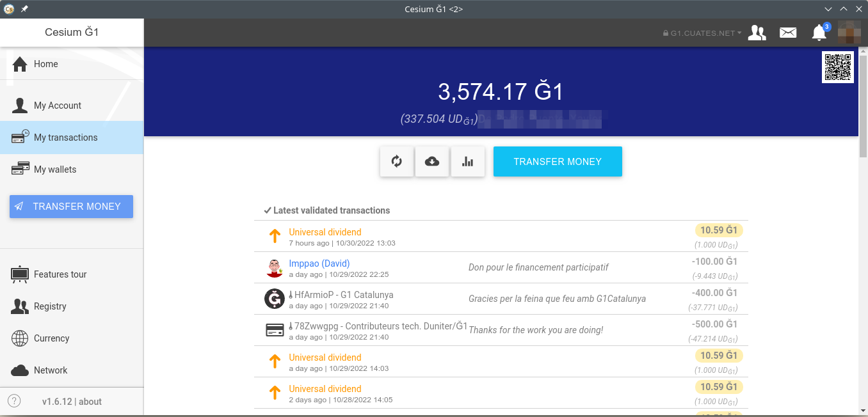This screenshot has height=417, width=868.
Task: Click the 10.59 Ğ1 badge for 10/30/2022
Action: (x=719, y=230)
